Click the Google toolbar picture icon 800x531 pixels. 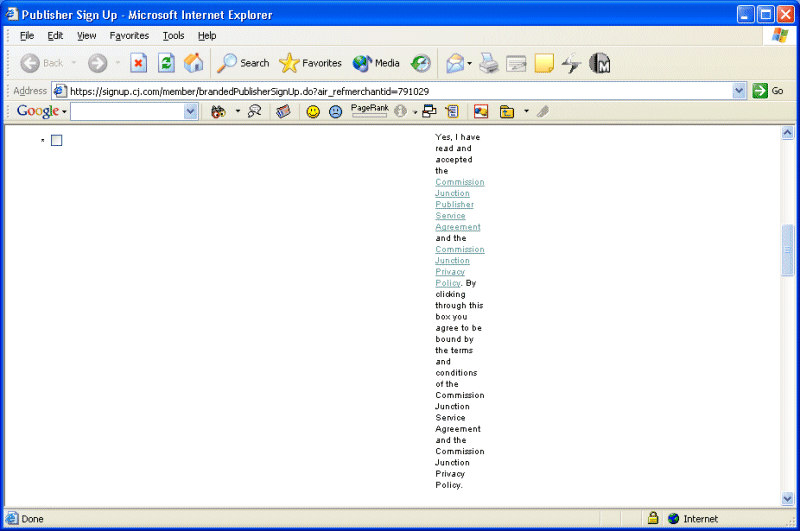481,111
